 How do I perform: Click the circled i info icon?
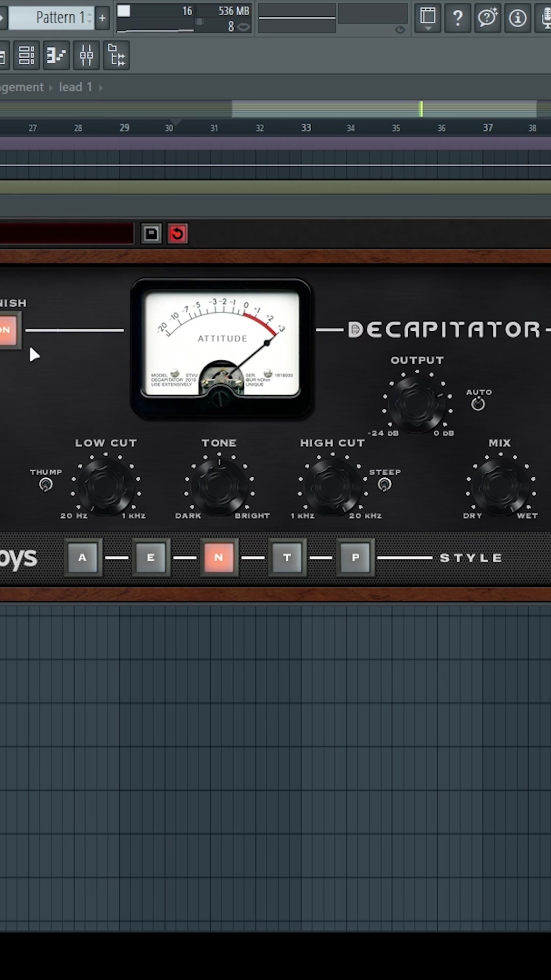pyautogui.click(x=518, y=18)
